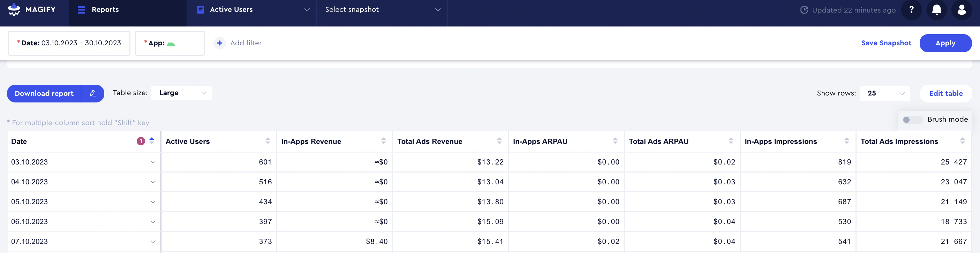
Task: Sort by Total Ads Revenue column arrows
Action: (499, 141)
